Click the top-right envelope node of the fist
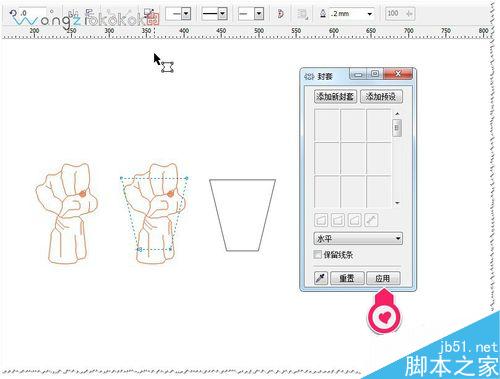This screenshot has width=500, height=379. coord(186,178)
